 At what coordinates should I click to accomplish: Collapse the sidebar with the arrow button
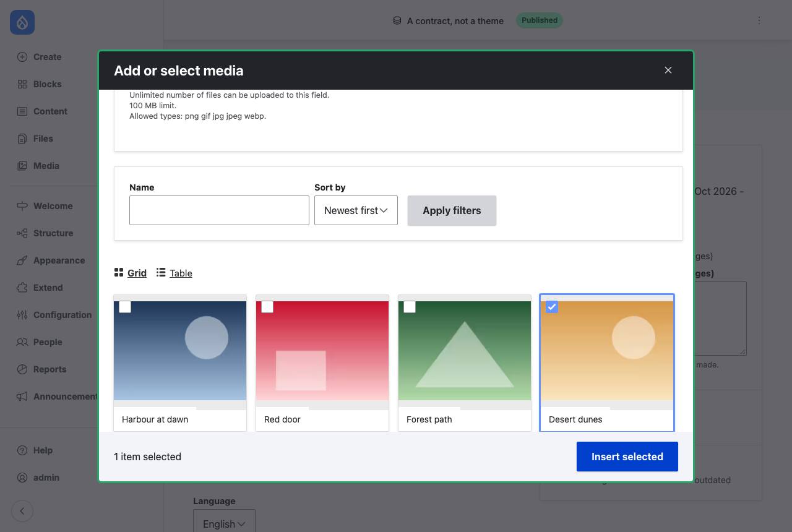tap(22, 511)
